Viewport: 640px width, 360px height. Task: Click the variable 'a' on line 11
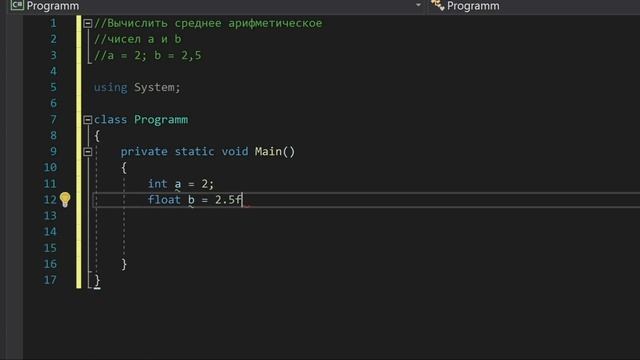(x=178, y=184)
